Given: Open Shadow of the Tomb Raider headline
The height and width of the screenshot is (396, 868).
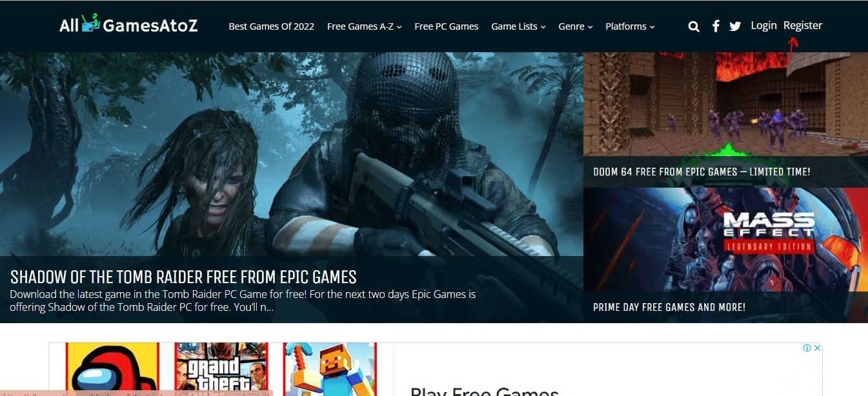Looking at the screenshot, I should coord(183,277).
